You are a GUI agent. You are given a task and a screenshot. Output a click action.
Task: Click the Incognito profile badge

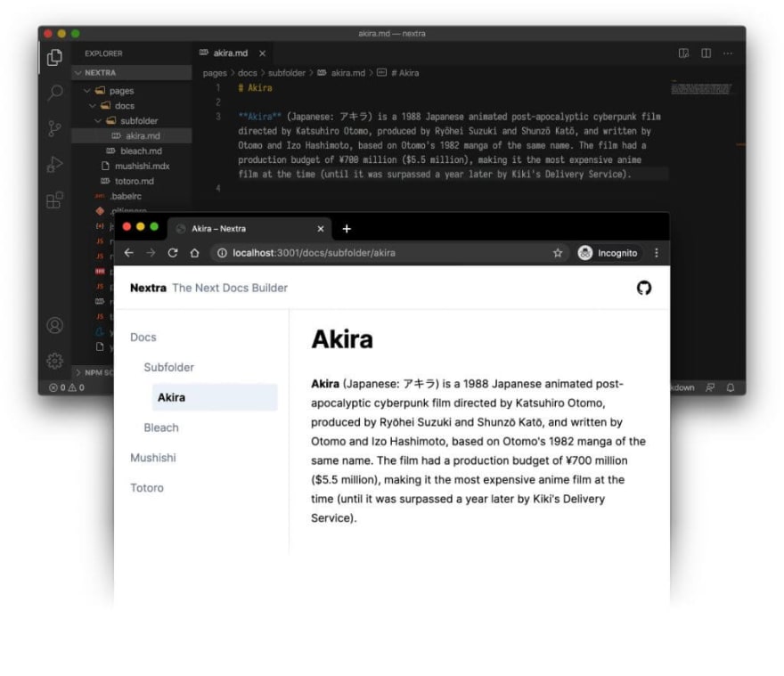[x=608, y=253]
